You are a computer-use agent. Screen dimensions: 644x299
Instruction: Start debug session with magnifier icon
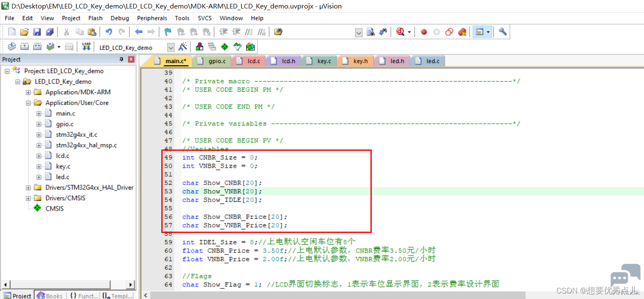[x=400, y=32]
